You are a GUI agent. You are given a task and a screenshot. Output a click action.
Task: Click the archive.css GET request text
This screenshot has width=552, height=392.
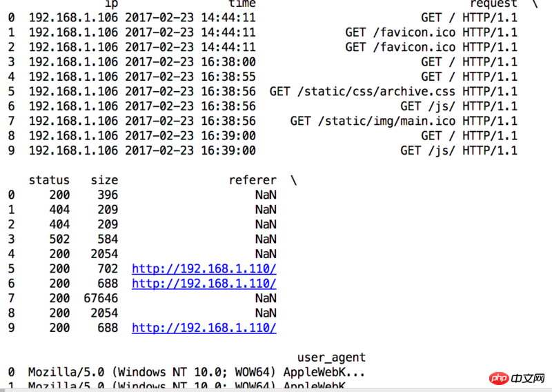pos(393,91)
